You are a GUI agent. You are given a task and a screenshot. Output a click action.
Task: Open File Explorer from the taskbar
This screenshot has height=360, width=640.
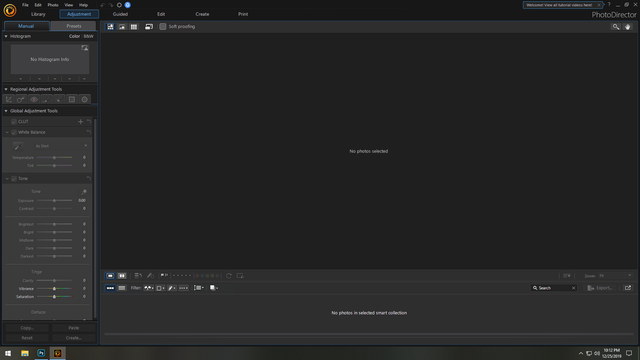pos(25,353)
